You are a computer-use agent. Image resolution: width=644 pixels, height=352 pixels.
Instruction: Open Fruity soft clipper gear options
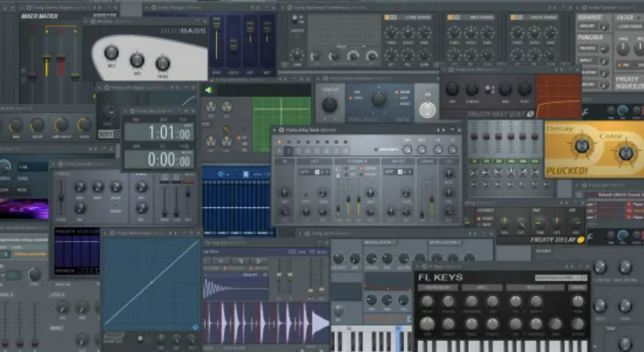coord(106,88)
